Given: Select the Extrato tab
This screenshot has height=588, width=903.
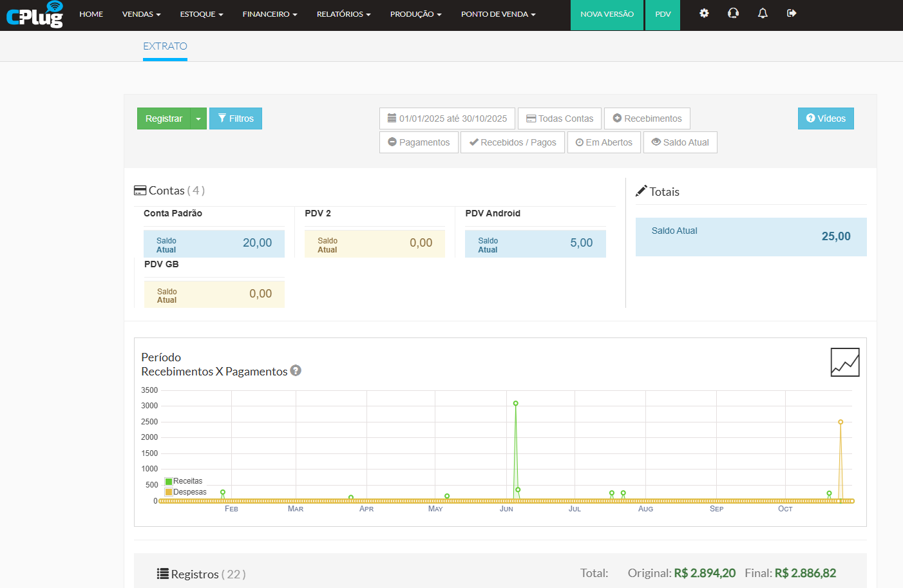Looking at the screenshot, I should point(165,46).
